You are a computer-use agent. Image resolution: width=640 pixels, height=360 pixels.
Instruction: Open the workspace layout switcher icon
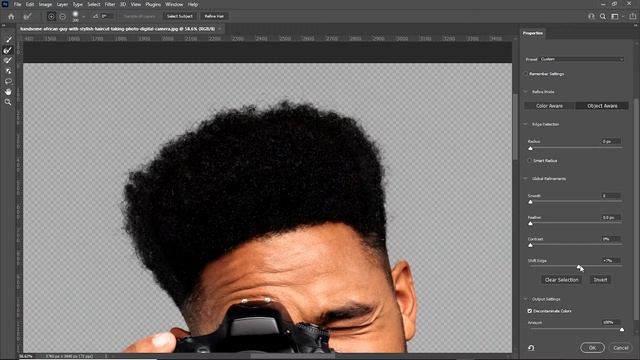615,16
